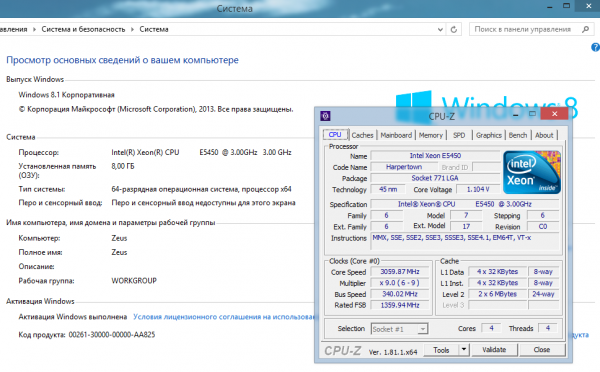Click the product code 00261-30000-00000-AA825

(x=112, y=334)
